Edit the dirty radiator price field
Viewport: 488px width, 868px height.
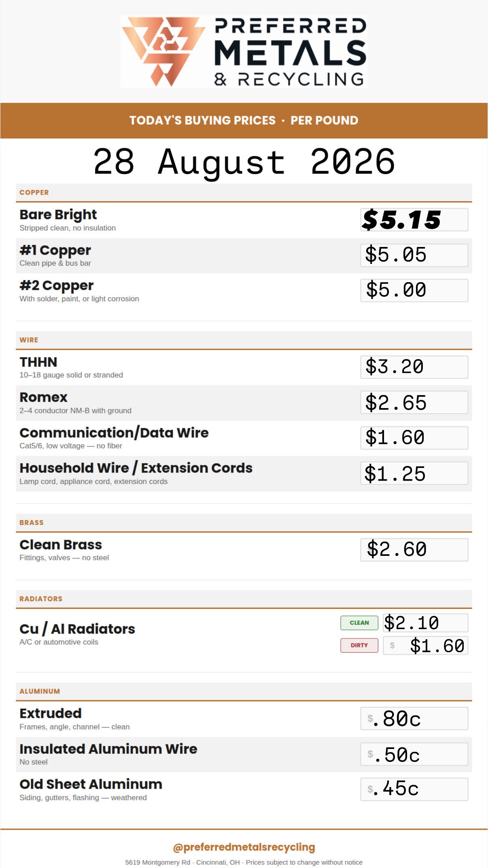pos(426,645)
